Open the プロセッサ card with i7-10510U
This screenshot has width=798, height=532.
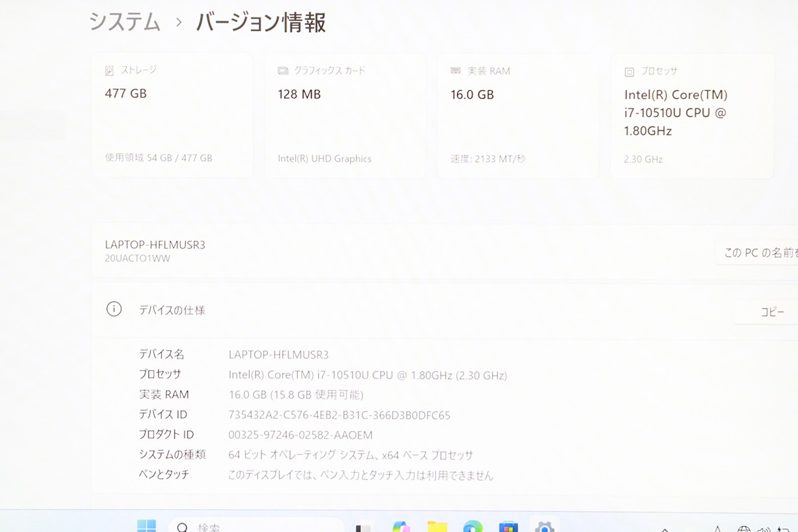coord(692,116)
